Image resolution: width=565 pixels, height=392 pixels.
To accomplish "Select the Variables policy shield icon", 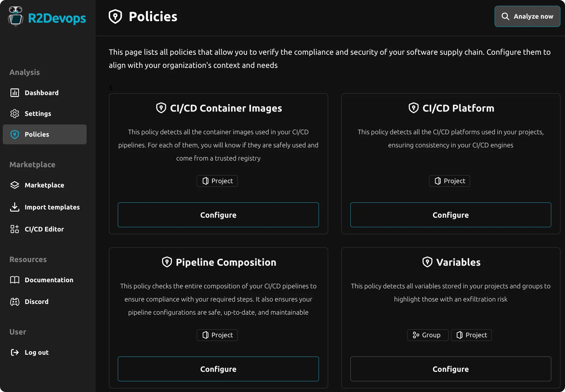I will 428,262.
